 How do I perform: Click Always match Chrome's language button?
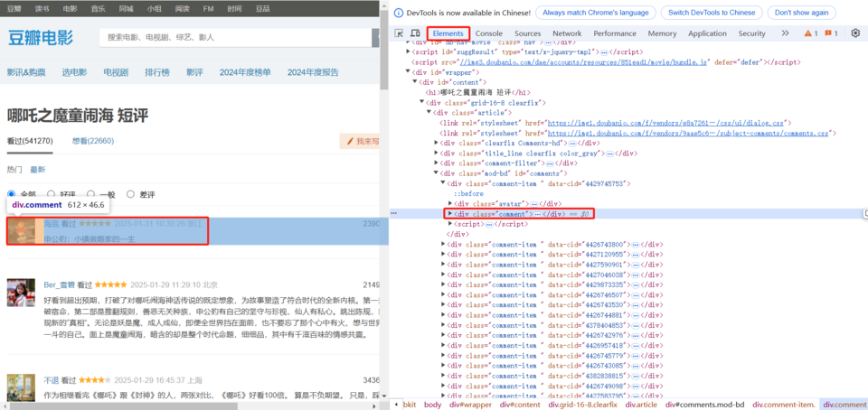coord(596,13)
